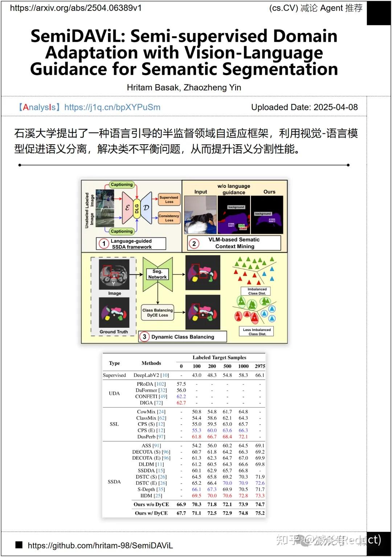Click the (cs.CV) 减论 Agent 推荐 label
Screen dimensions: 392x557
click(x=316, y=8)
